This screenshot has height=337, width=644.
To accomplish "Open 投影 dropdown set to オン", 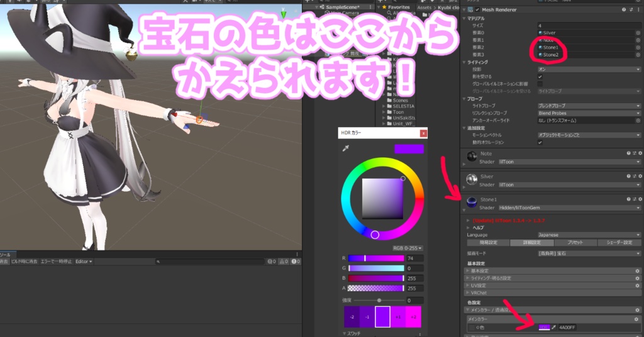I will click(589, 69).
